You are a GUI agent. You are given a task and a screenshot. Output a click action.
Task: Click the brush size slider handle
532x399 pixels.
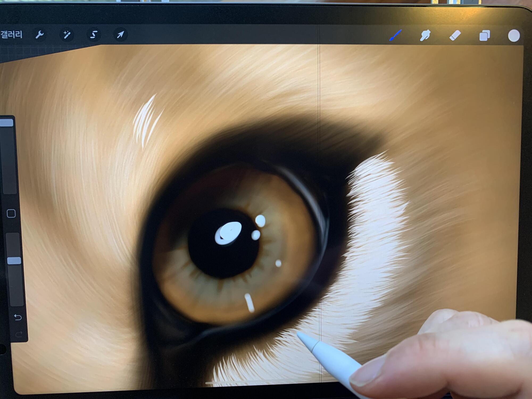(7, 123)
